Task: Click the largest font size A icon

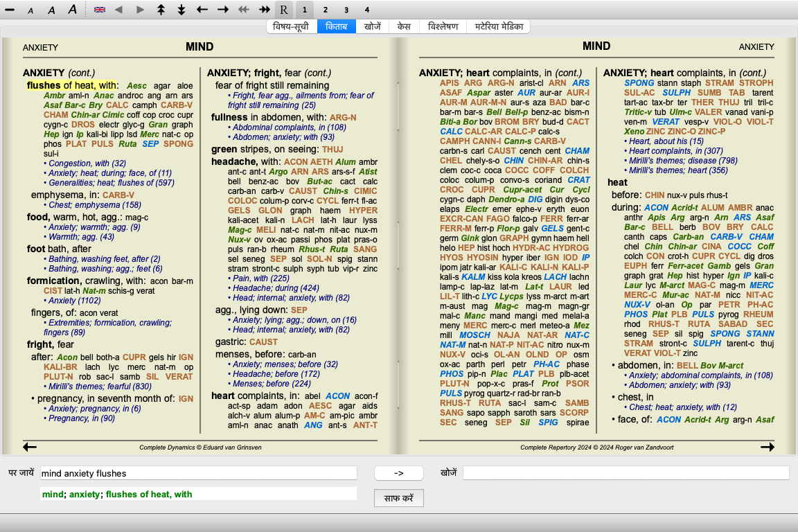Action: [72, 10]
